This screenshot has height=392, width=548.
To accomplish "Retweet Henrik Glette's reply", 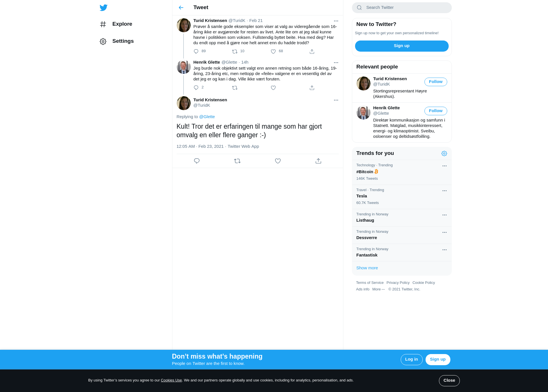I will (x=235, y=88).
